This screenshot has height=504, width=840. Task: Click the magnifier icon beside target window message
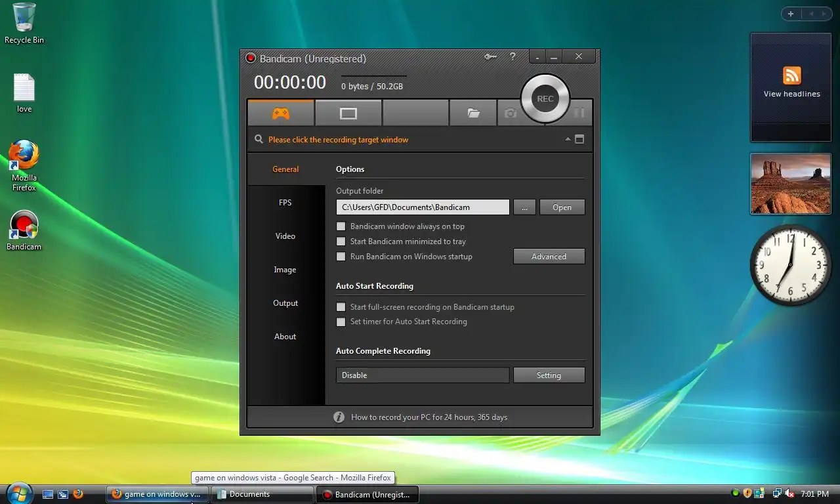pos(259,139)
